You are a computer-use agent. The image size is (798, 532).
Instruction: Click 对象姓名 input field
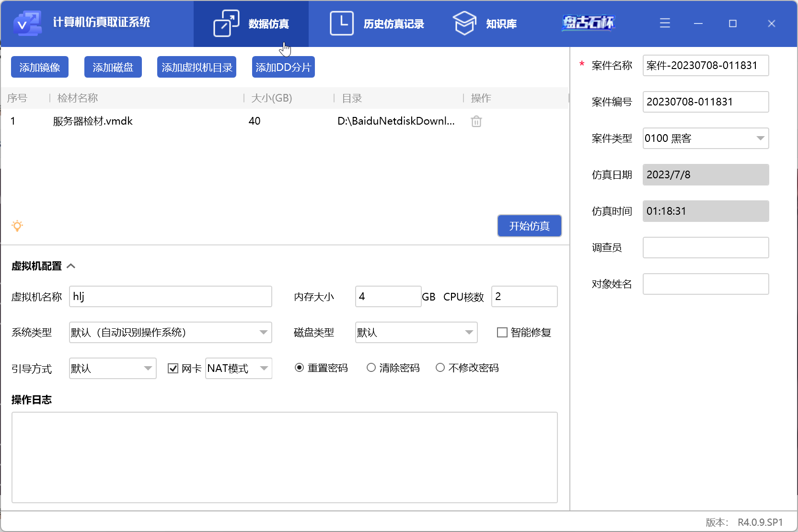(x=706, y=284)
